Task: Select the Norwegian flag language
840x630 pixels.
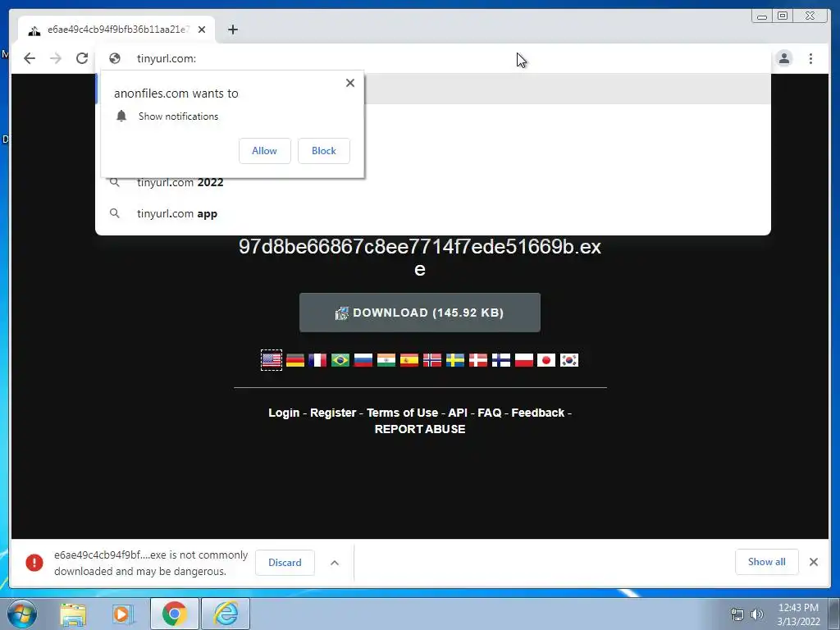Action: 432,360
